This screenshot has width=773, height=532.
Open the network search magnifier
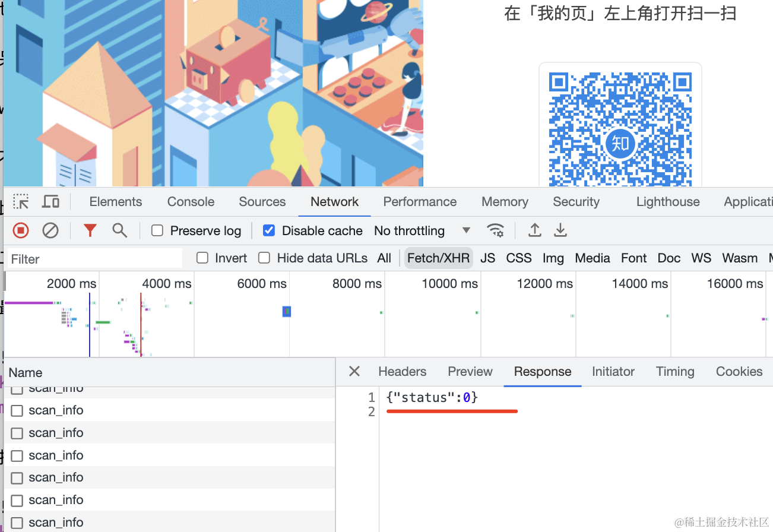(x=120, y=230)
